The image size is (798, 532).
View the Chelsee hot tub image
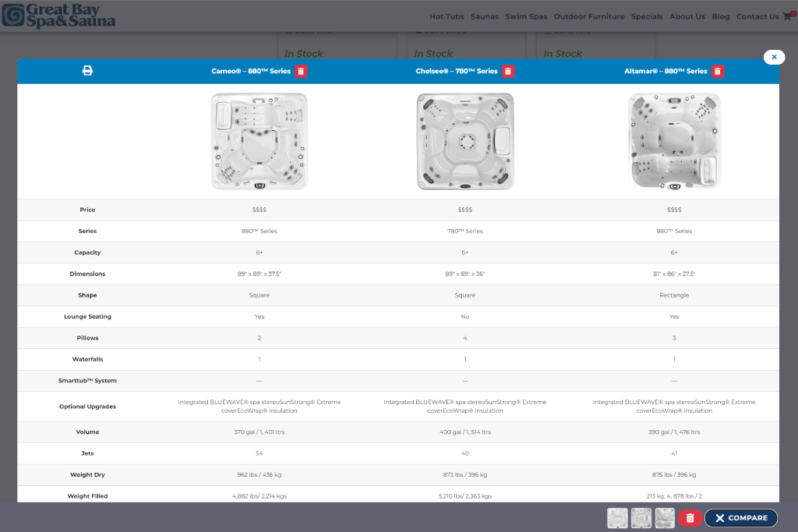click(465, 141)
